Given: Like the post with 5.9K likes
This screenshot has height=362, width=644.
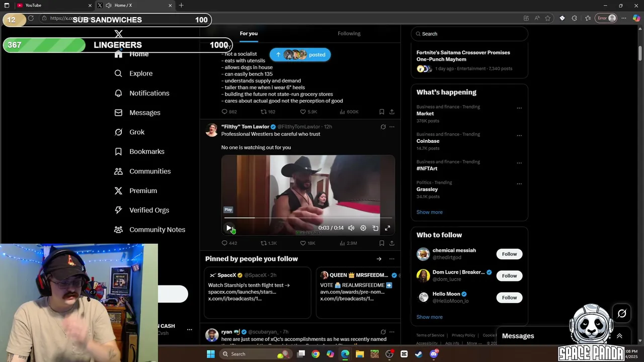Looking at the screenshot, I should pyautogui.click(x=308, y=112).
